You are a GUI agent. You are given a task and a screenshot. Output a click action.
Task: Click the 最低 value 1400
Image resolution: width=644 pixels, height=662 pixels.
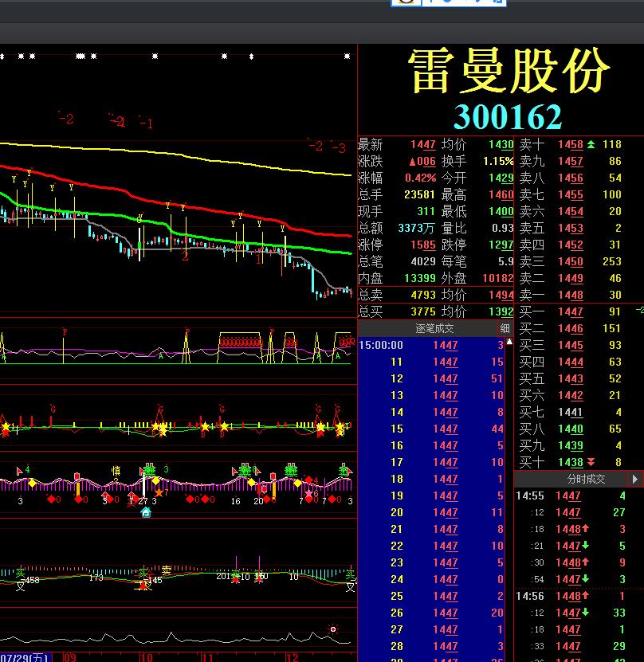point(501,211)
